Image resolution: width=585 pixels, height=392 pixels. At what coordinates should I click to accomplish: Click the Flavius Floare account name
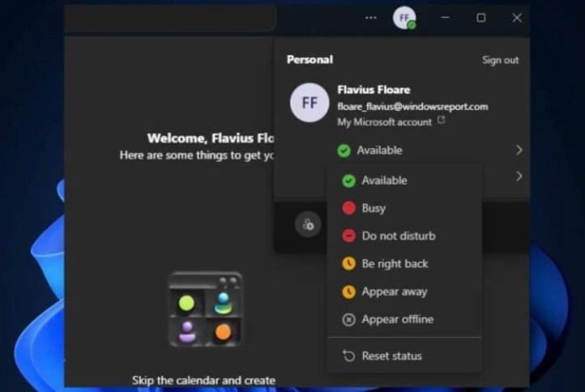[374, 90]
